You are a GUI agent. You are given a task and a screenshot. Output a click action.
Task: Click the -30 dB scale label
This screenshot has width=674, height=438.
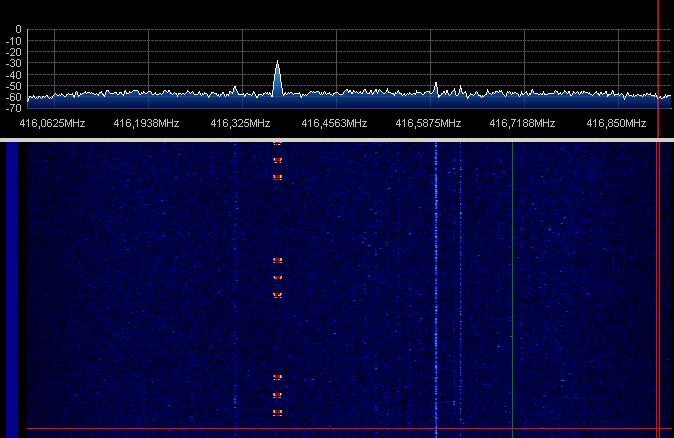14,63
